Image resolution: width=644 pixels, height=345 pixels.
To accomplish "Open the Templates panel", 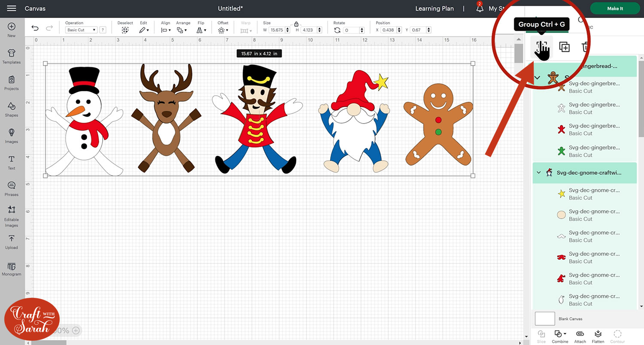I will (12, 56).
